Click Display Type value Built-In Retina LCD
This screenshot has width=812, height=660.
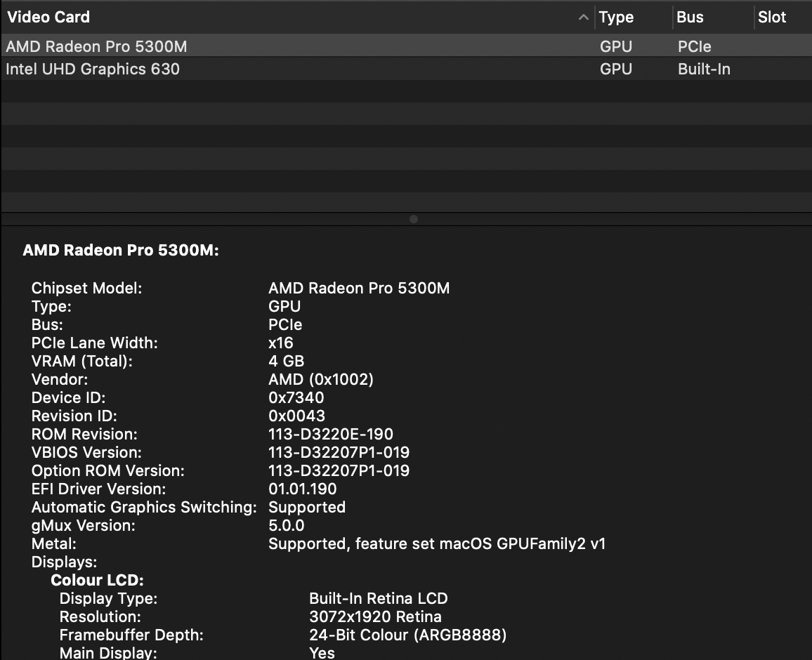(379, 598)
